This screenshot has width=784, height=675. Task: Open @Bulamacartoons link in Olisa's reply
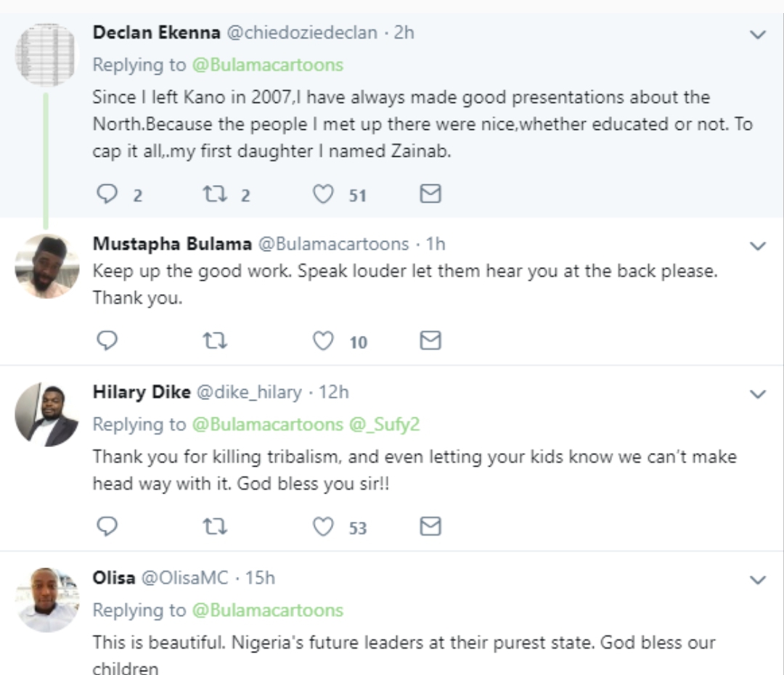click(x=267, y=610)
